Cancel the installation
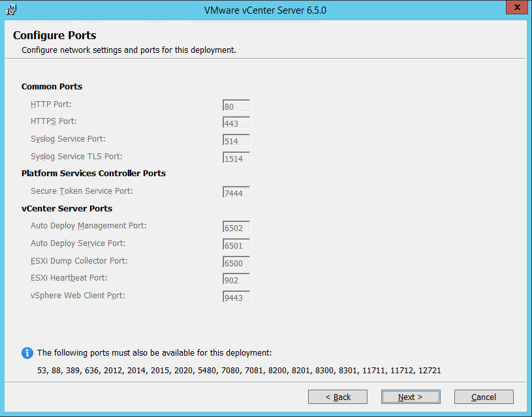 484,397
